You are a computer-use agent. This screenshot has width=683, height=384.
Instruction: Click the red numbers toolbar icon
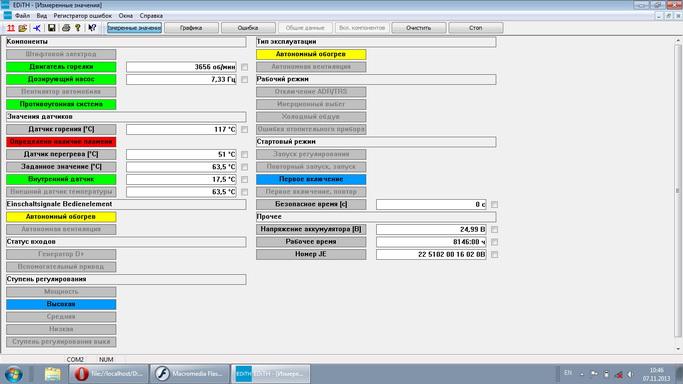(x=10, y=28)
